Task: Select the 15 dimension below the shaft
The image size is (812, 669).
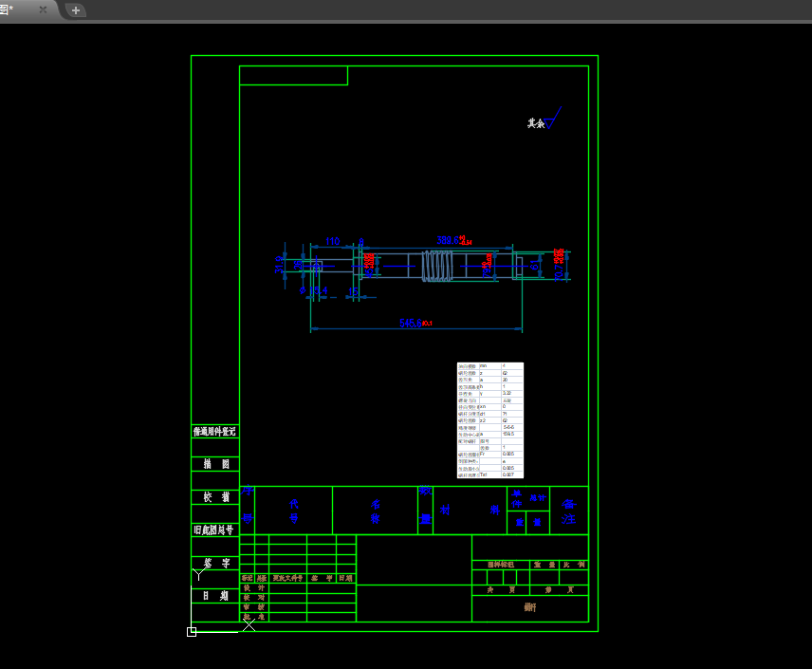Action: click(x=354, y=291)
